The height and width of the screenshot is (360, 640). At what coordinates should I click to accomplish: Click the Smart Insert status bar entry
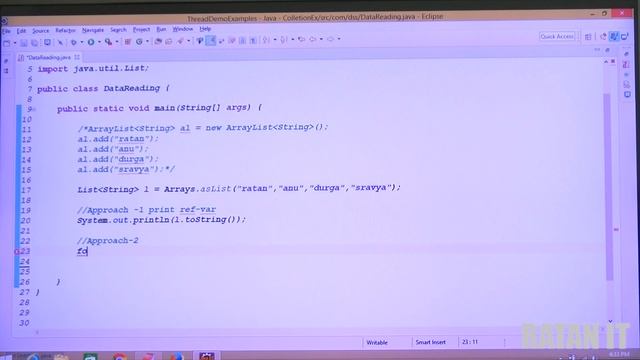coord(431,342)
